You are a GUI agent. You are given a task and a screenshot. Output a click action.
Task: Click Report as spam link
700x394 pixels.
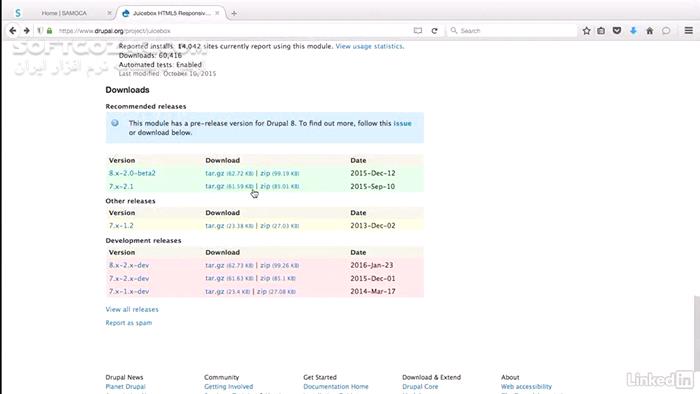[129, 323]
